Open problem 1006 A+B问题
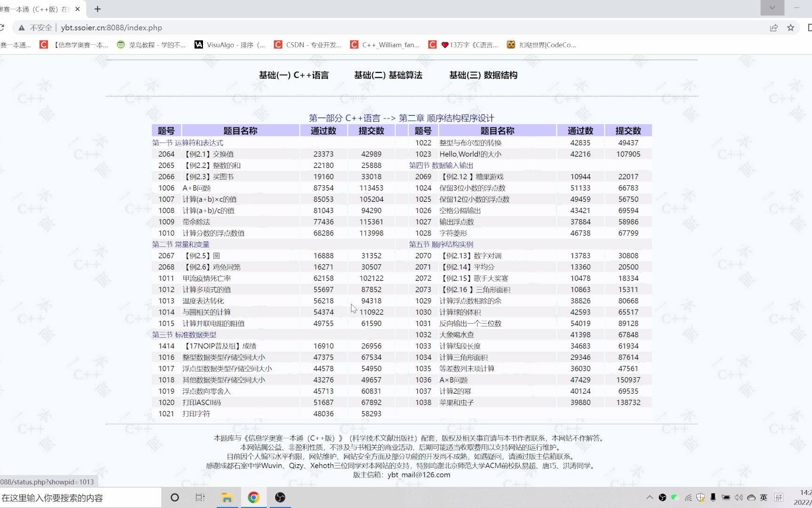This screenshot has width=812, height=508. pyautogui.click(x=196, y=188)
